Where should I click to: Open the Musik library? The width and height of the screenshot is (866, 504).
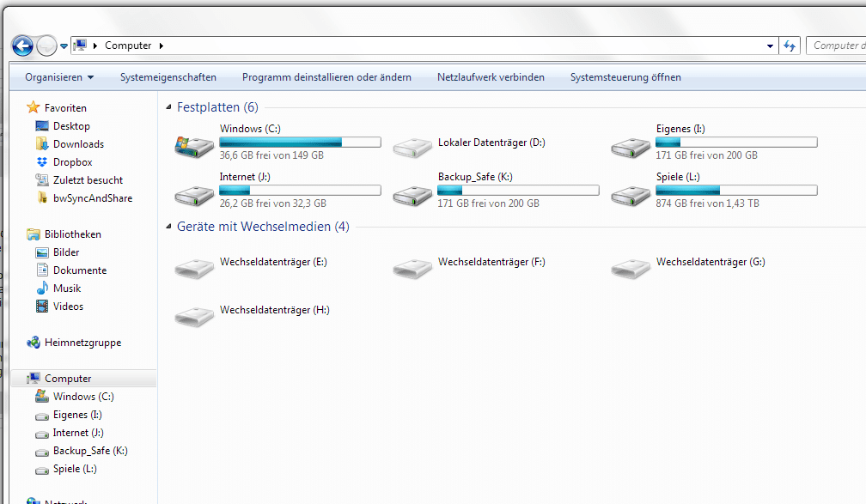58,288
